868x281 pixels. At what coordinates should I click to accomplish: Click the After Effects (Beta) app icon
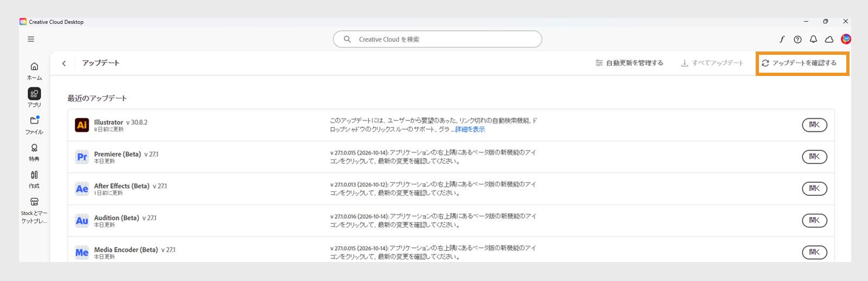pyautogui.click(x=82, y=189)
